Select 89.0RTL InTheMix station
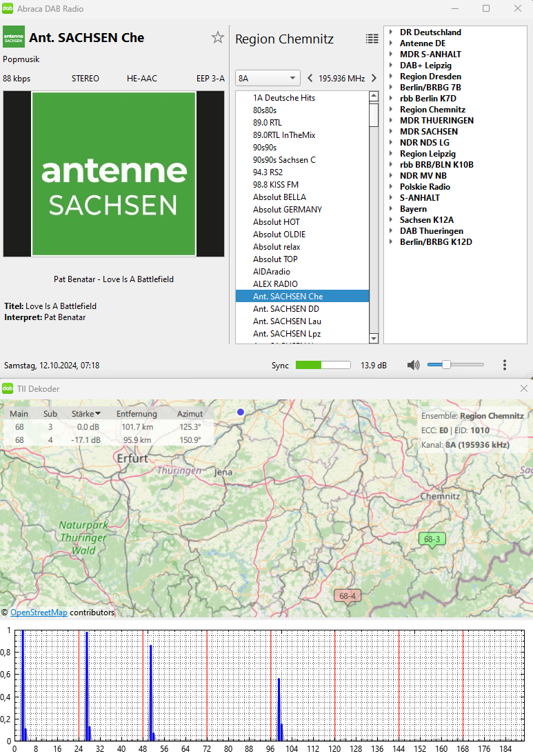 coord(302,135)
